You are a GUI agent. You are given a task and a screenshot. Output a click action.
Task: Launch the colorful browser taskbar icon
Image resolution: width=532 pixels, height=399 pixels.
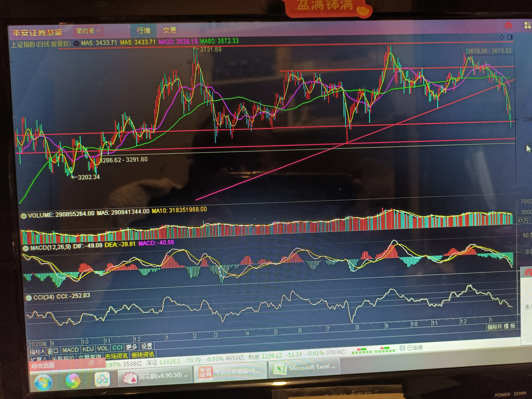[73, 381]
